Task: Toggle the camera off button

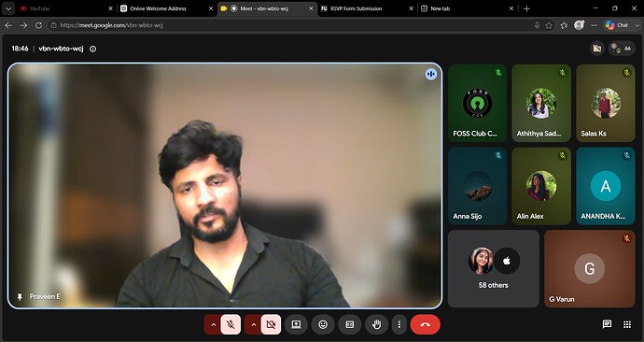Action: (271, 325)
